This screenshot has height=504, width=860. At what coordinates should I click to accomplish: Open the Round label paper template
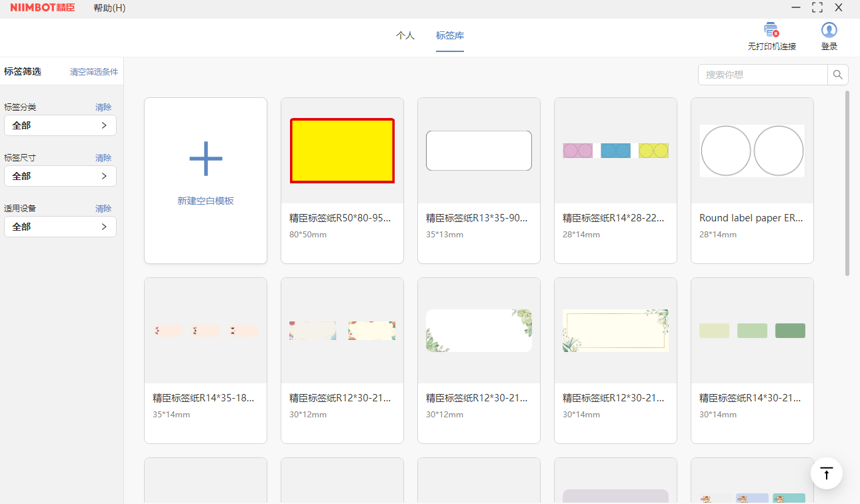[x=752, y=151]
